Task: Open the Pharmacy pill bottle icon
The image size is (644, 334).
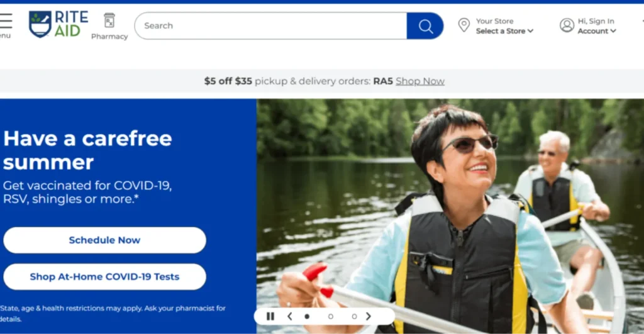Action: tap(109, 21)
